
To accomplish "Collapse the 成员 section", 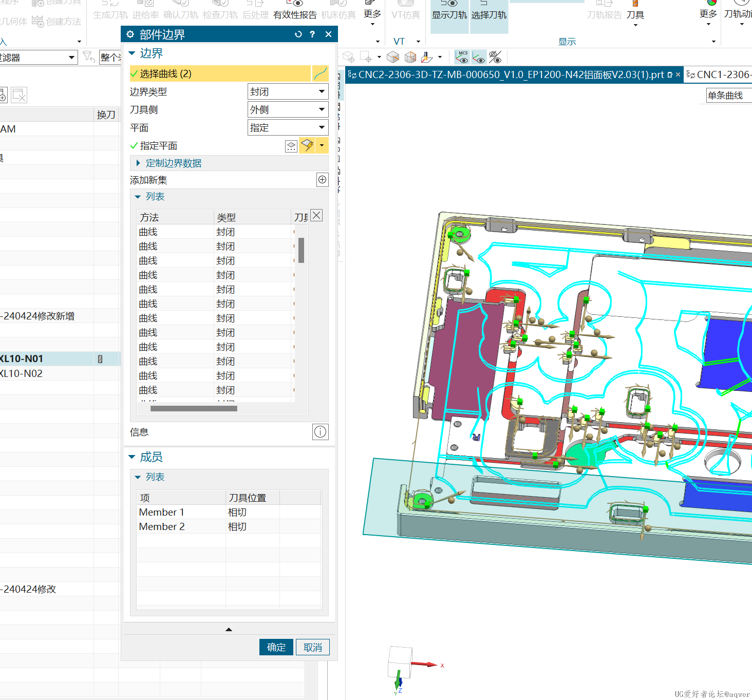I will (132, 457).
